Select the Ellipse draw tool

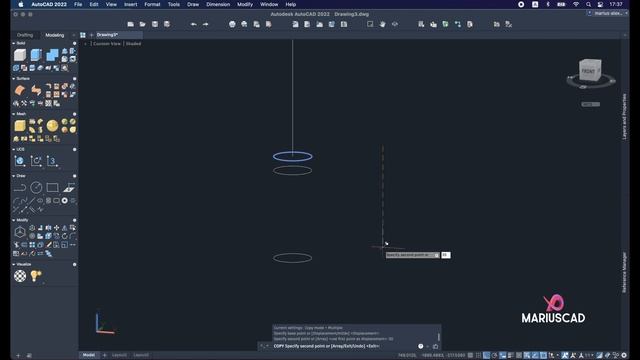[x=40, y=200]
